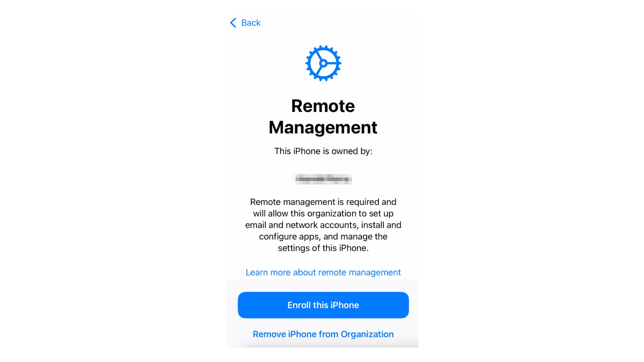
Task: Click the Remote Management heading
Action: (323, 117)
